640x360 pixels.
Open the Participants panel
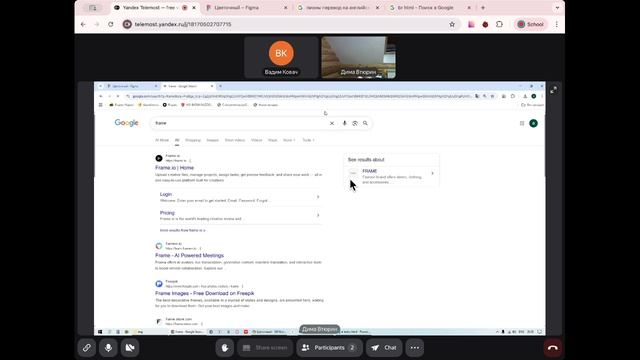pos(329,348)
